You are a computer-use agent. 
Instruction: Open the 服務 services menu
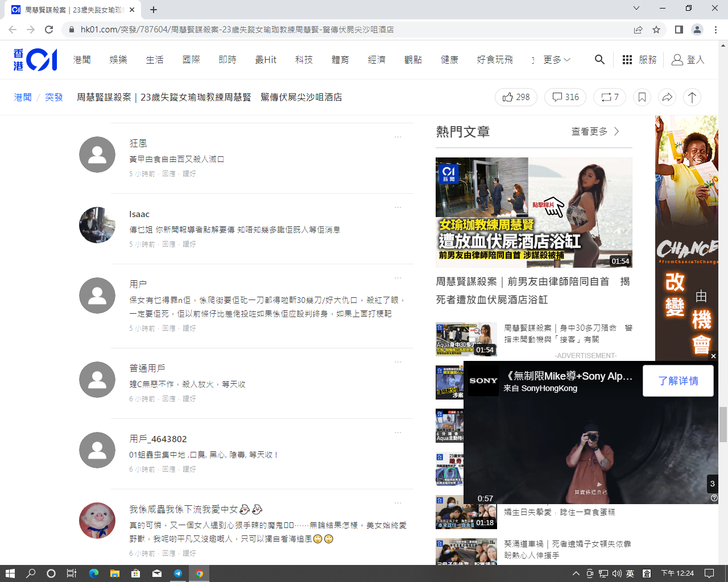(x=648, y=60)
